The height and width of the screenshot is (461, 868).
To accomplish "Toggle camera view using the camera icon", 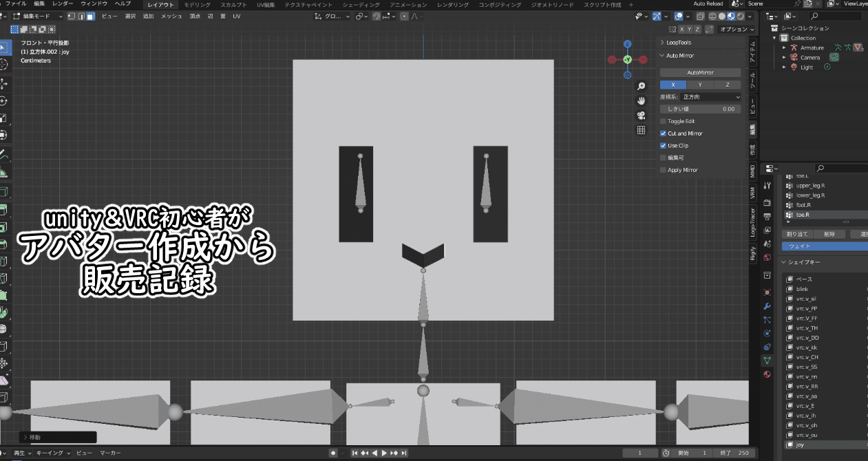I will point(642,115).
